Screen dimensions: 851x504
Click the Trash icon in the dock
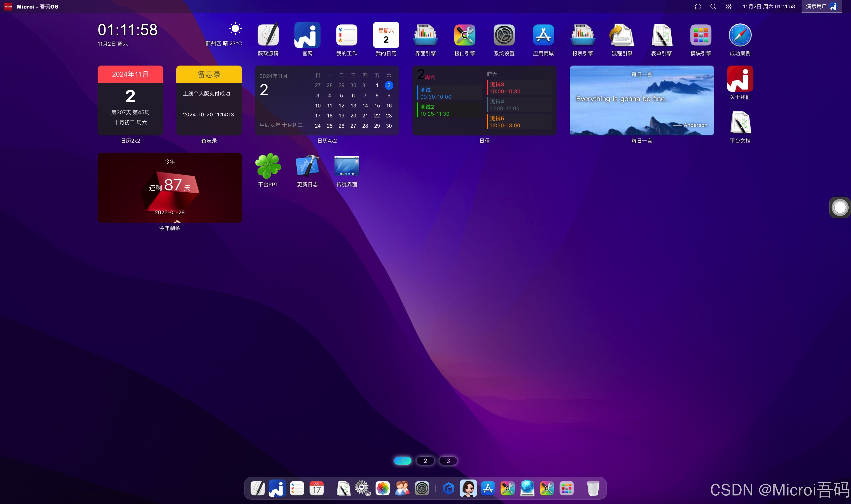click(x=593, y=488)
